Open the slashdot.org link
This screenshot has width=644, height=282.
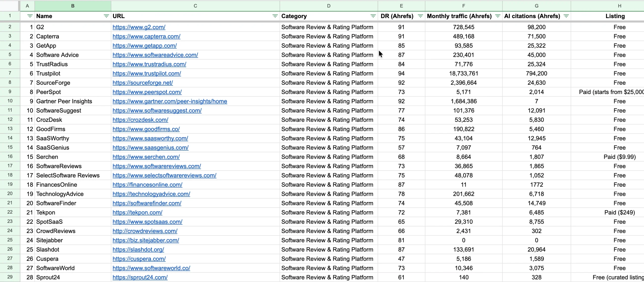click(x=138, y=250)
